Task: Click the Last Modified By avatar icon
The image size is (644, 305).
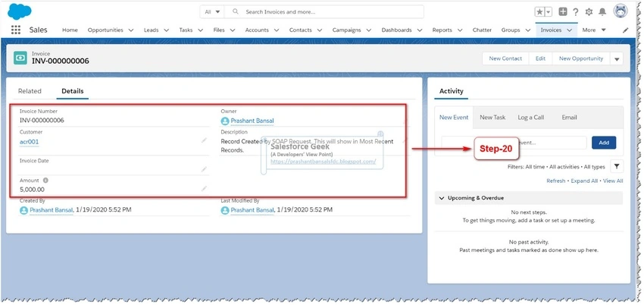Action: pyautogui.click(x=225, y=210)
